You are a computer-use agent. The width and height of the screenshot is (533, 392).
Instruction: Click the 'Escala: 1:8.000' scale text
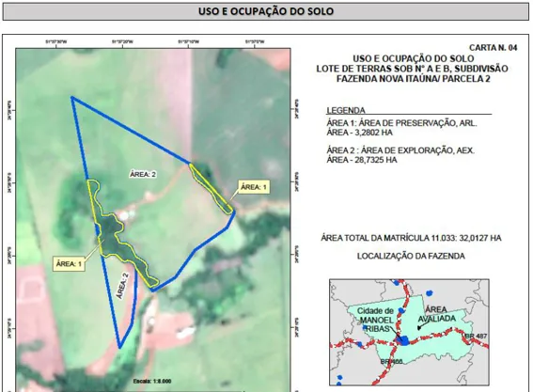click(152, 381)
